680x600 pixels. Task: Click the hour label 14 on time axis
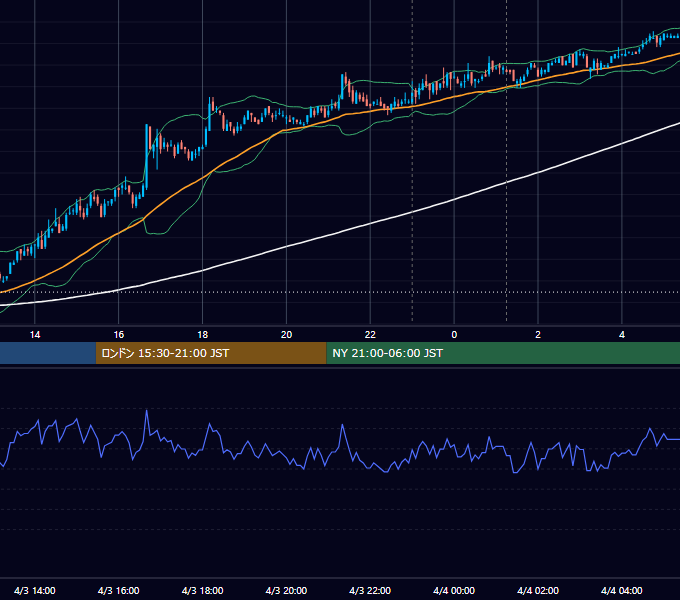[x=35, y=335]
